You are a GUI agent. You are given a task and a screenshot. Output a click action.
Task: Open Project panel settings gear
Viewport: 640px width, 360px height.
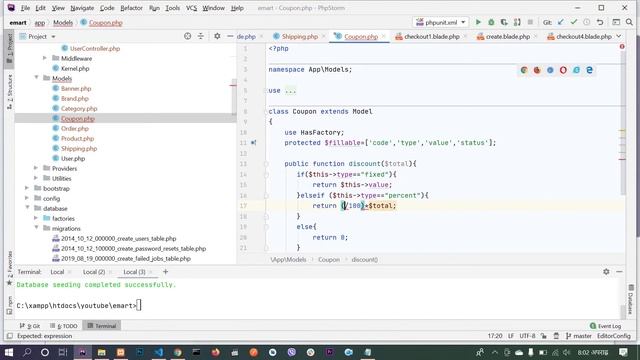217,36
